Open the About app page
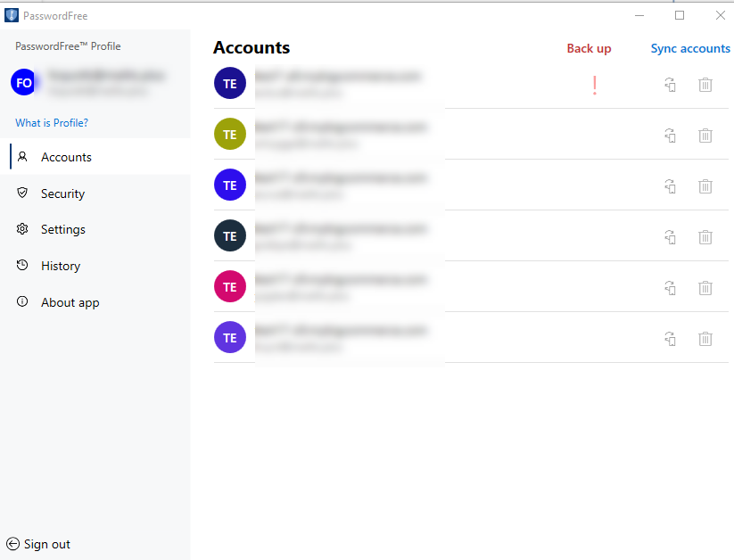The height and width of the screenshot is (560, 734). coord(70,302)
